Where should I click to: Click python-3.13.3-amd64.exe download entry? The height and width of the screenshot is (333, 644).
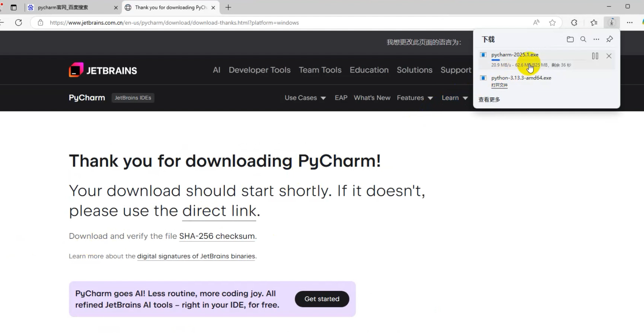click(521, 78)
